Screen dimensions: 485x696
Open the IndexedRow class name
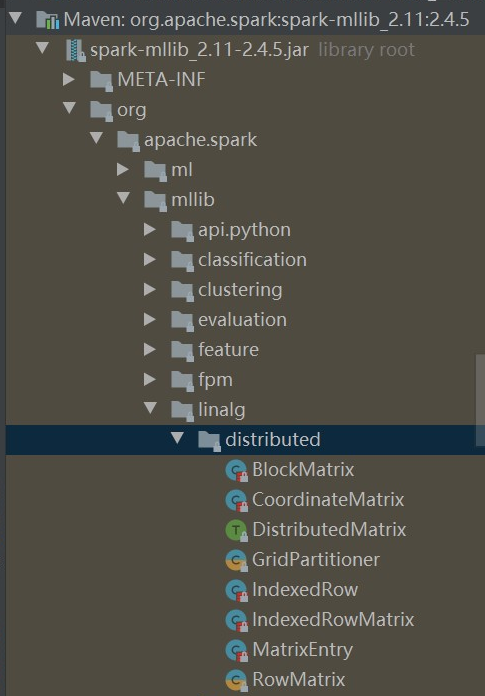tap(305, 589)
